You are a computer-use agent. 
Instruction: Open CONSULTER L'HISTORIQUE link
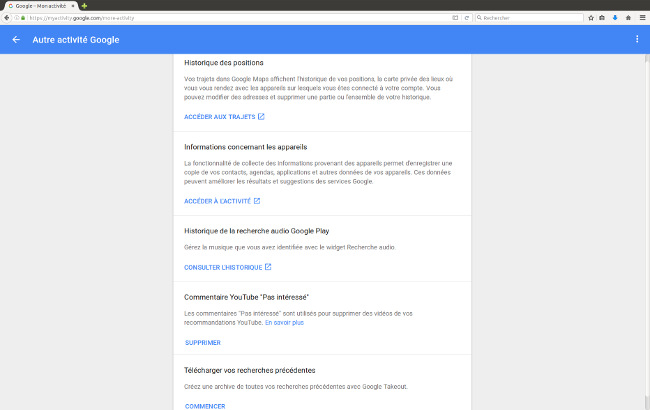click(227, 267)
